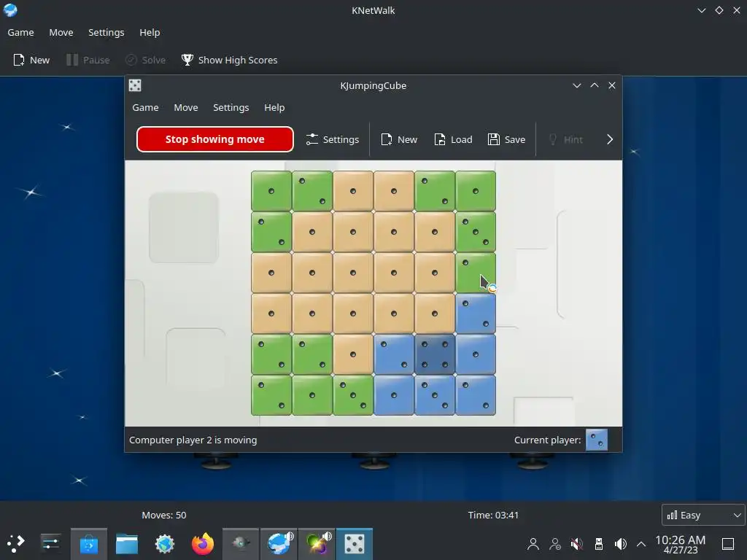This screenshot has height=560, width=747.
Task: Click the blue two-dot cube in the fourth row
Action: click(476, 314)
